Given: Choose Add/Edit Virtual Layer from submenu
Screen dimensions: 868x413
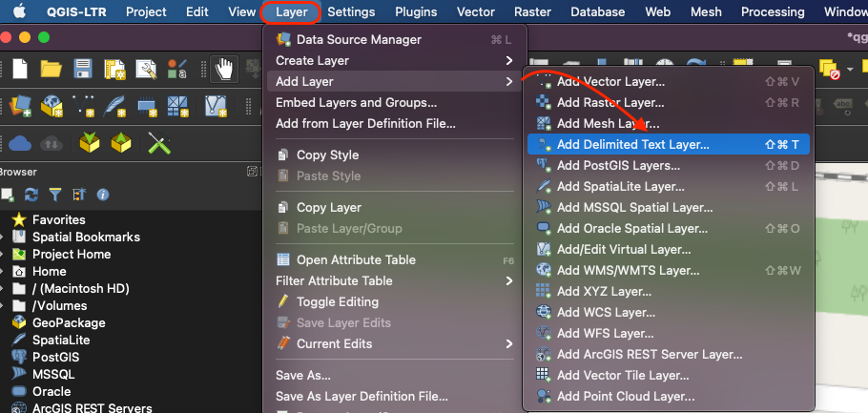Looking at the screenshot, I should tap(668, 250).
